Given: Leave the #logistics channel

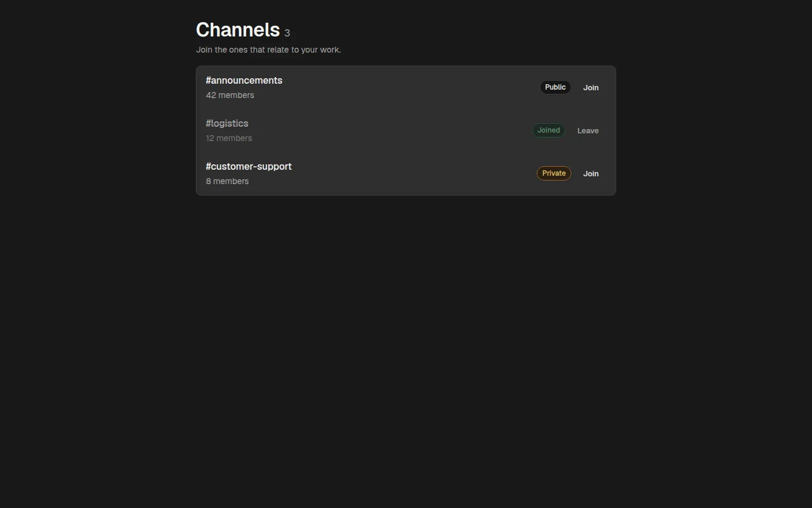Looking at the screenshot, I should coord(588,130).
